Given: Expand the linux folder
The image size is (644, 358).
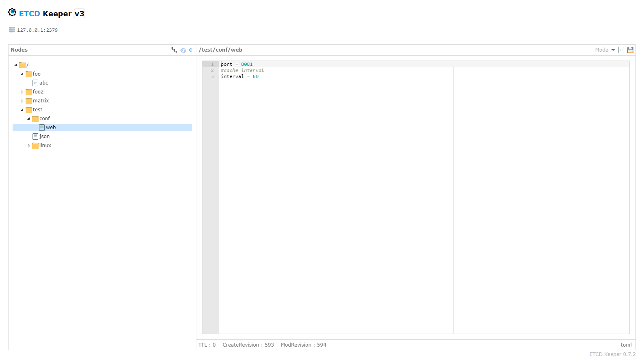Looking at the screenshot, I should (29, 146).
